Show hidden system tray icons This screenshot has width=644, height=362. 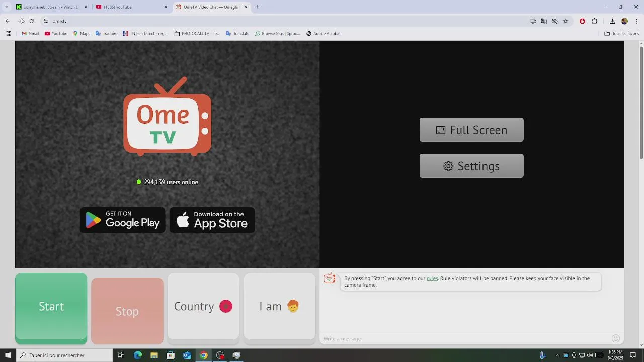coord(557,355)
